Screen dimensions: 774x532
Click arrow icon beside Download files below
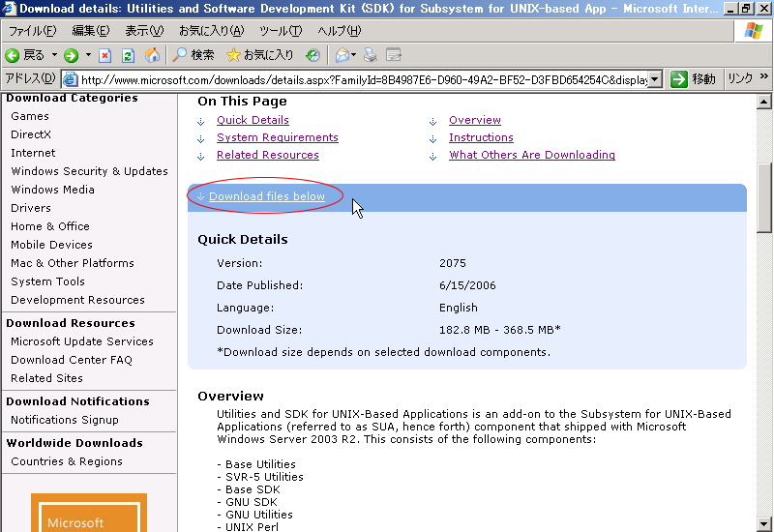[x=200, y=196]
